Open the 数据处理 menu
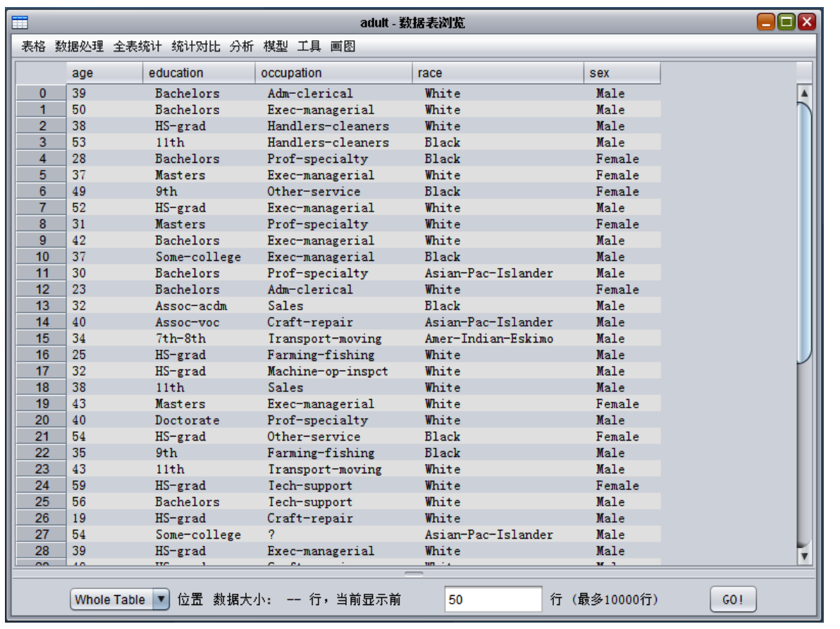Image resolution: width=840 pixels, height=629 pixels. point(80,46)
